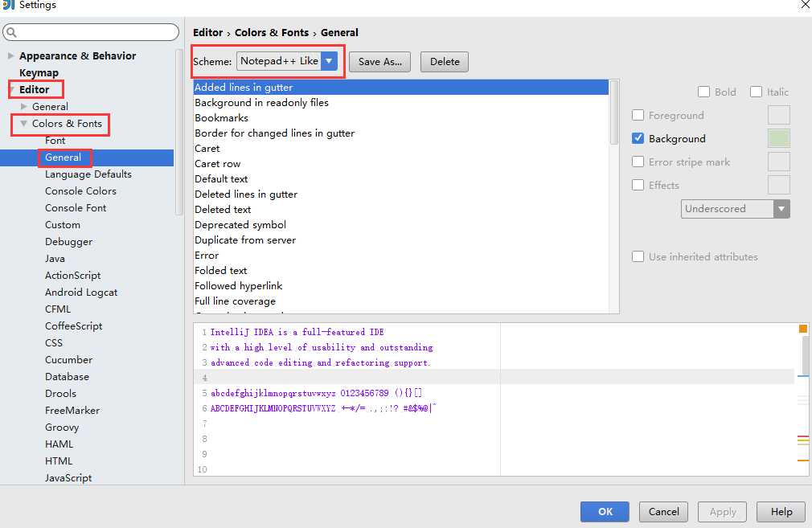Viewport: 812px width, 528px height.
Task: Click the Foreground color swatch
Action: 778,115
